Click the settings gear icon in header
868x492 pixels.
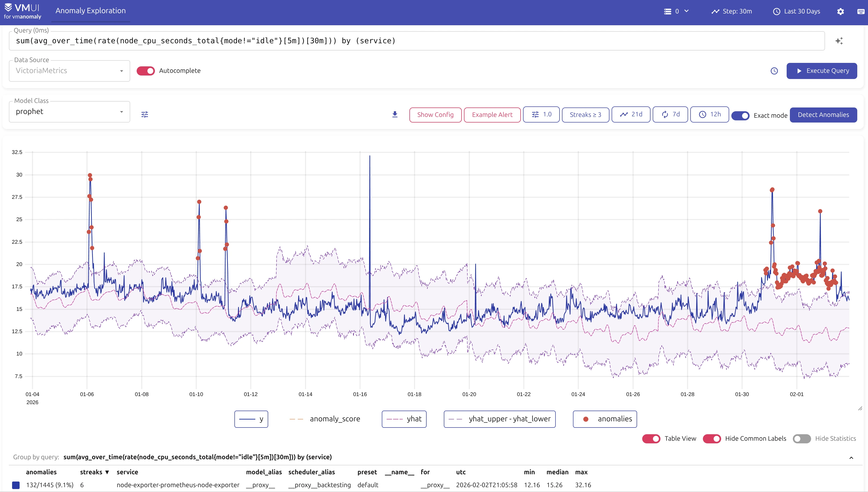tap(840, 12)
